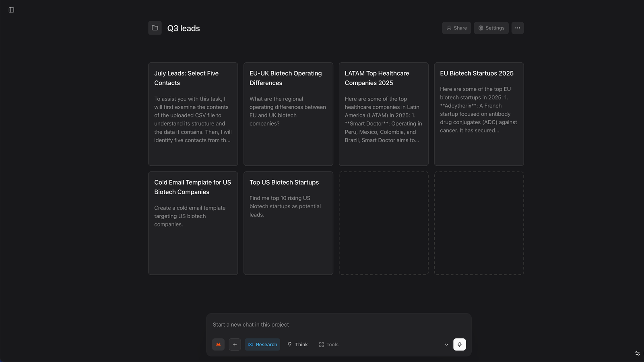Activate the microphone for voice input
This screenshot has height=362, width=644.
tap(460, 344)
